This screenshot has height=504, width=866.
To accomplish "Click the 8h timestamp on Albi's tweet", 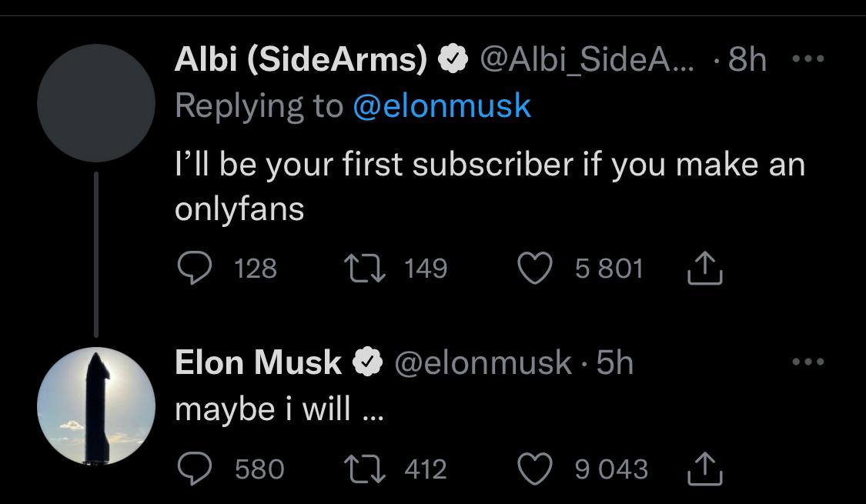I will [747, 59].
